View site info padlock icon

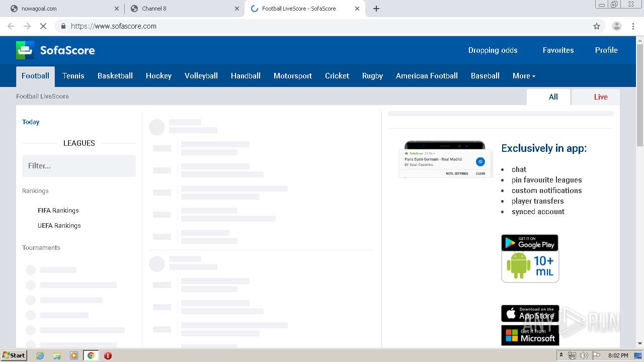pos(63,26)
